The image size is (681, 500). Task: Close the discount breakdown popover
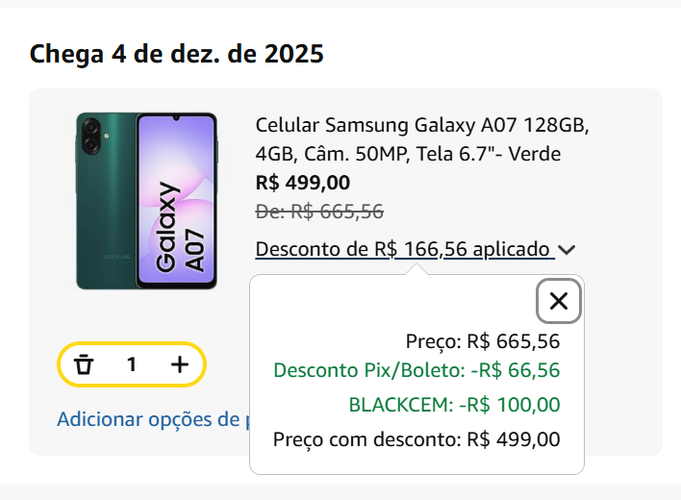[558, 301]
